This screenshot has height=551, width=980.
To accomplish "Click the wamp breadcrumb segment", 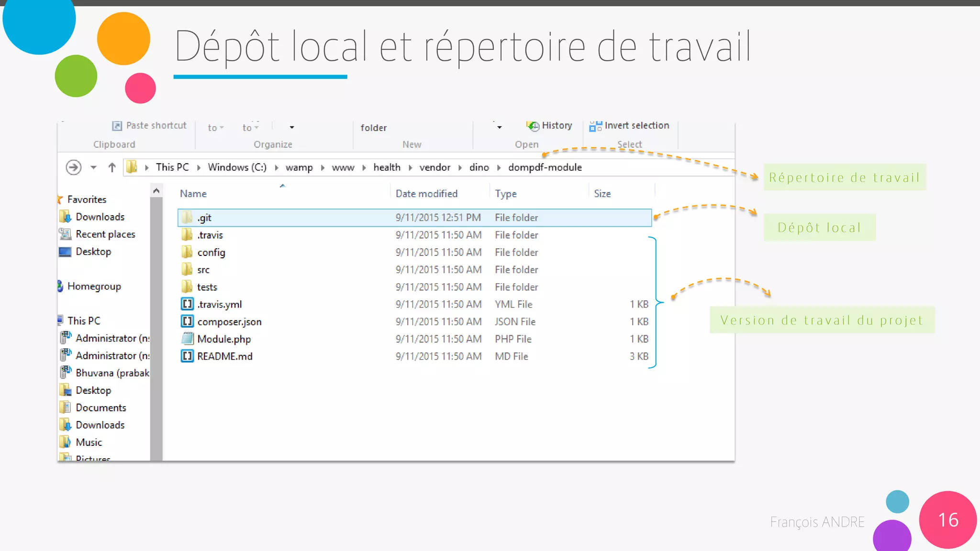I will coord(299,167).
